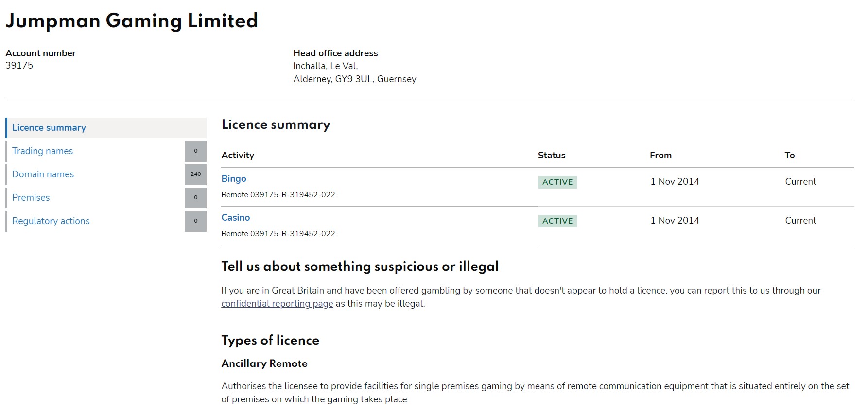Click the Tell us about something suspicious heading
The image size is (868, 415).
(360, 266)
